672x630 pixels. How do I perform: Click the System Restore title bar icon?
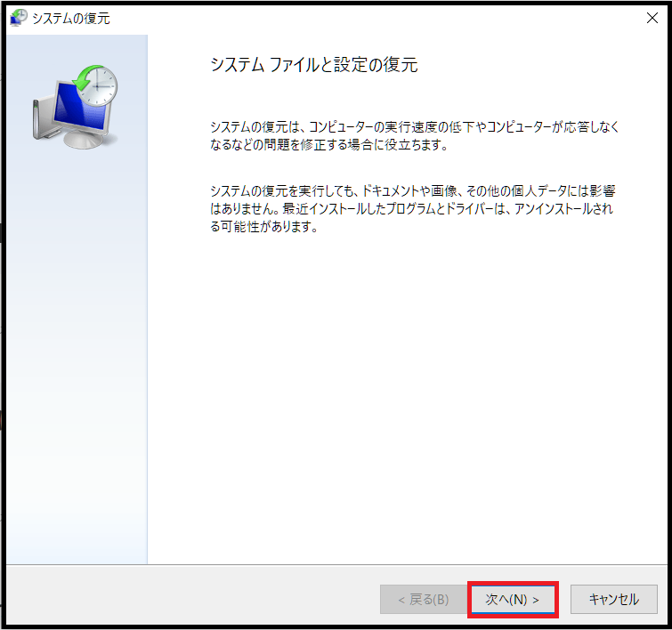pos(18,18)
